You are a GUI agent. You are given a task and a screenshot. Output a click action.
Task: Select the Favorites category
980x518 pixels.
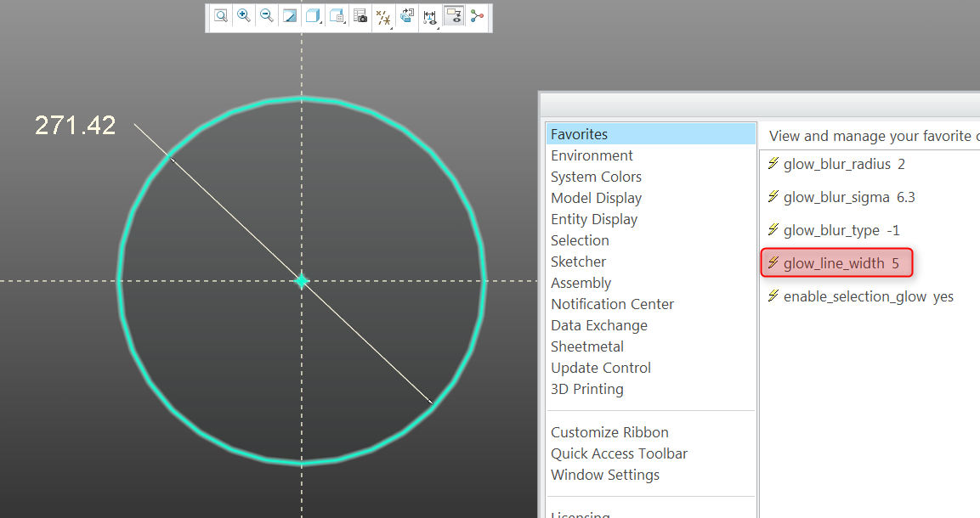pos(650,134)
